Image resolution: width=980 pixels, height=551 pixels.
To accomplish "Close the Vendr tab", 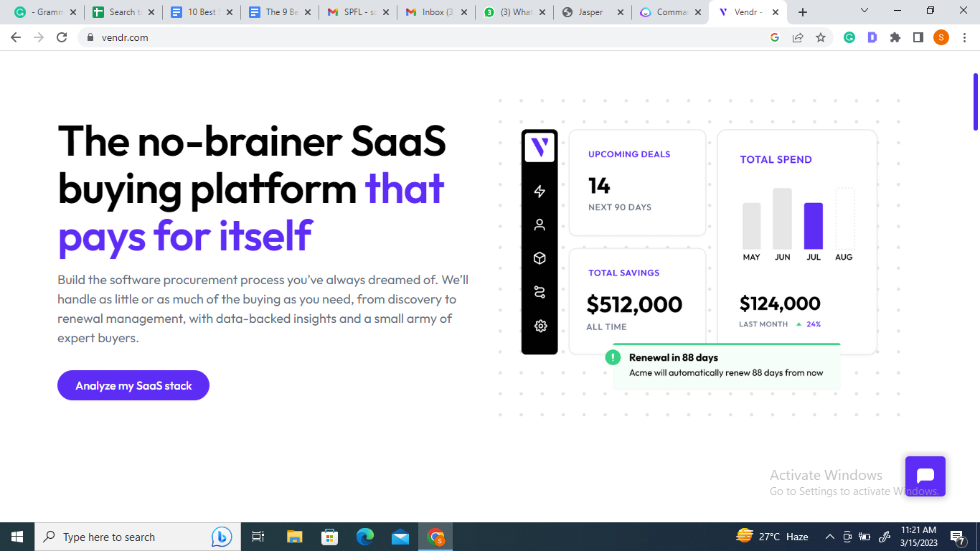I will point(776,12).
